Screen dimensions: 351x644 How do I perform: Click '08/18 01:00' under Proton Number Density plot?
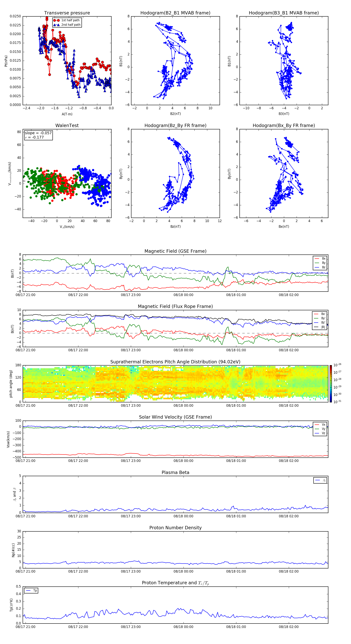pos(236,571)
